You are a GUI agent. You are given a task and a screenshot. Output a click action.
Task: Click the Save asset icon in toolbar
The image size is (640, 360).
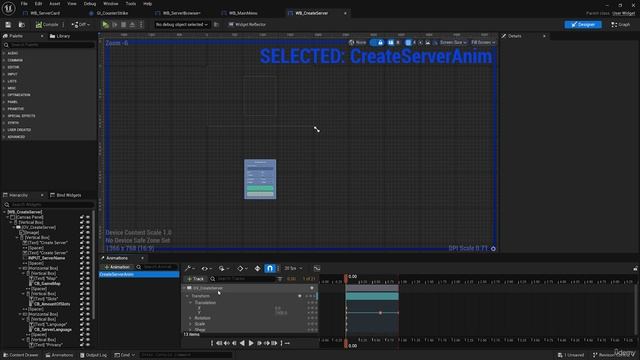coord(8,25)
